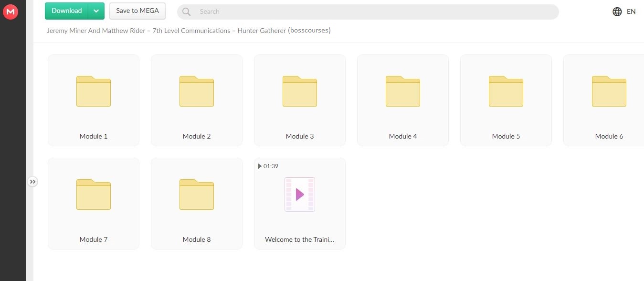Click the Module 5 label text
This screenshot has height=281, width=644.
point(506,136)
